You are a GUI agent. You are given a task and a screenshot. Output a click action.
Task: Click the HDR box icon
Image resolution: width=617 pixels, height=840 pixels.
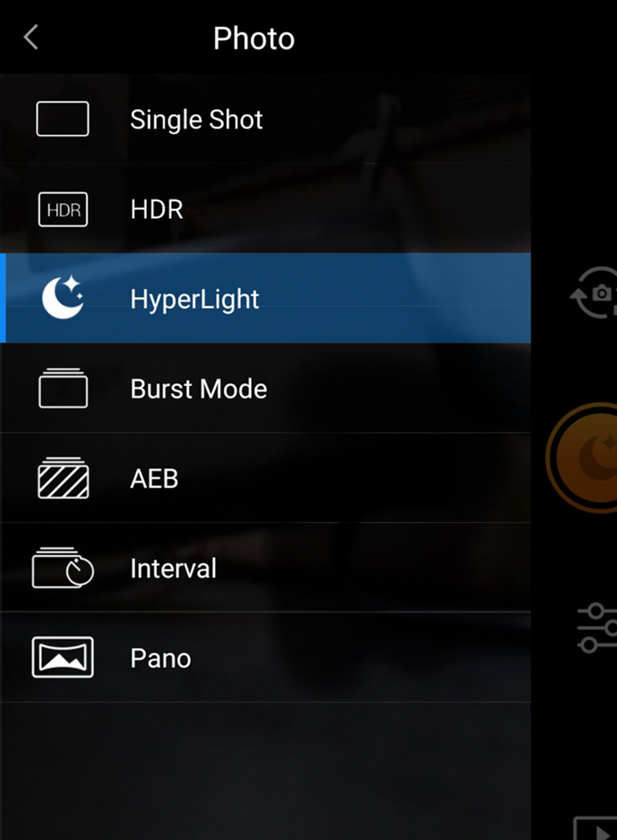coord(63,210)
